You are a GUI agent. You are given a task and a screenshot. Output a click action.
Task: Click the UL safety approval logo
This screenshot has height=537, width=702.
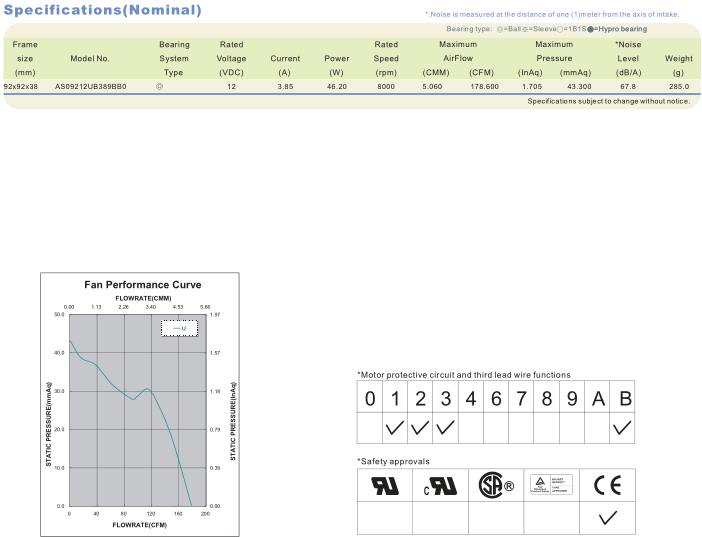pos(385,485)
